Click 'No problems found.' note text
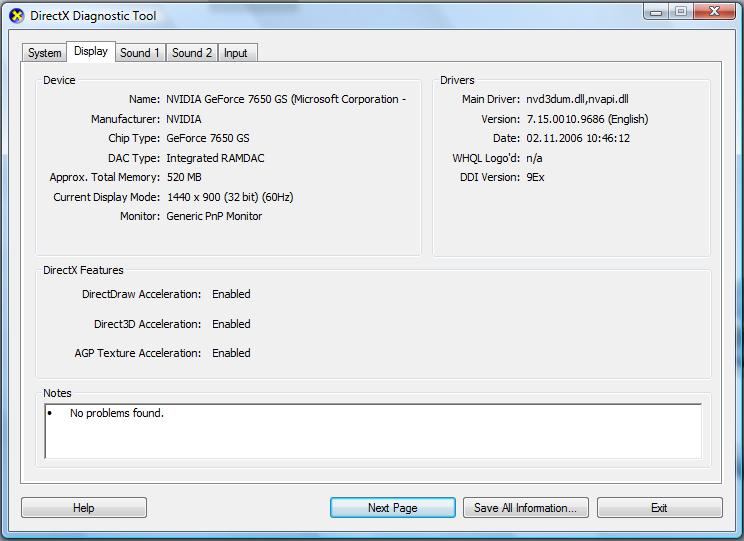This screenshot has height=541, width=744. (x=117, y=413)
